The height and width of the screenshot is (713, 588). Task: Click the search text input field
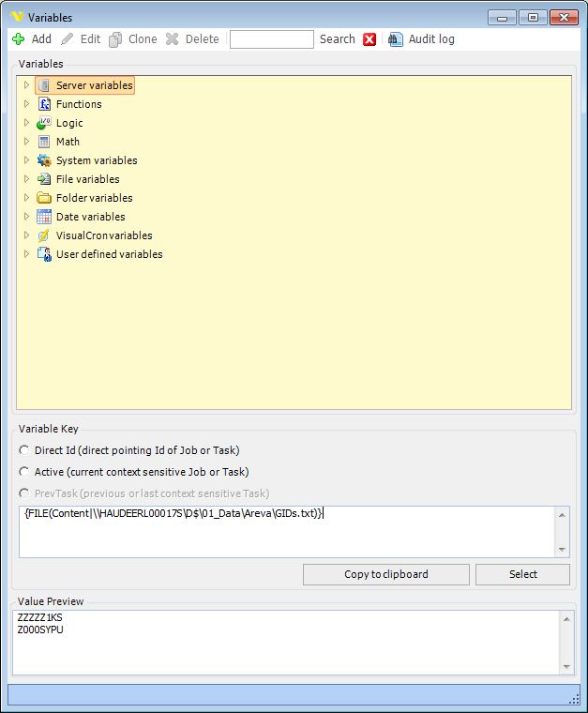point(271,39)
